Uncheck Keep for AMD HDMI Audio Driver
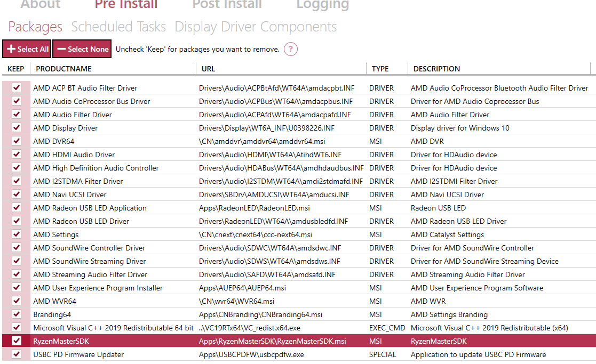This screenshot has width=596, height=364. pos(17,154)
